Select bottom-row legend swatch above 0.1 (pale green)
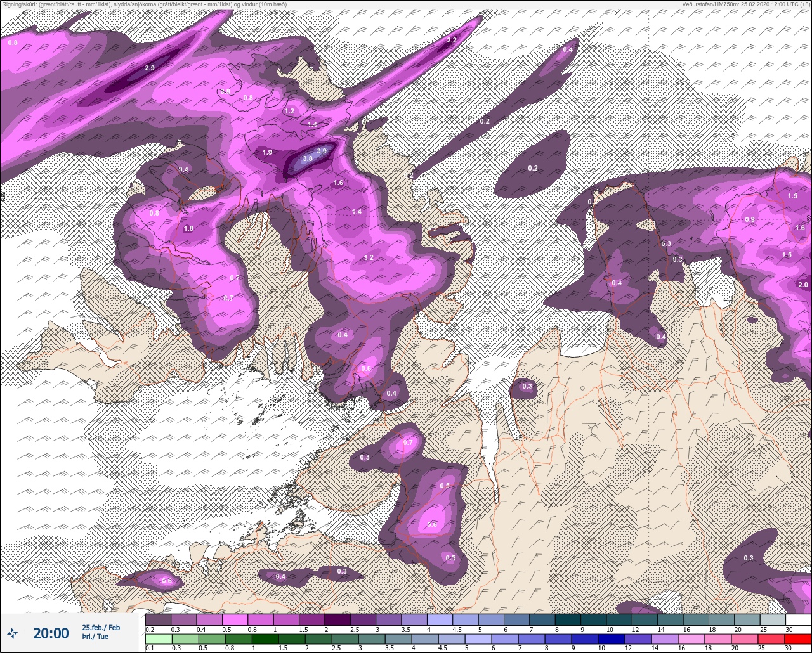812x653 pixels. [x=159, y=638]
